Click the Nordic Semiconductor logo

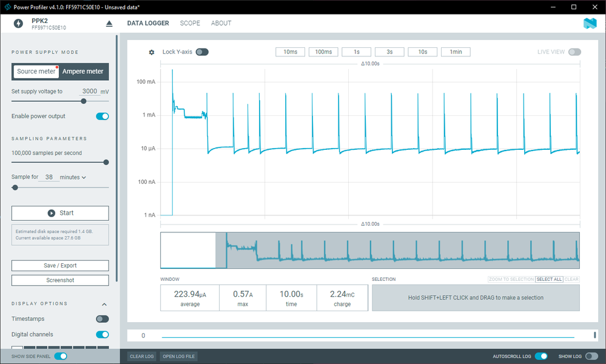(590, 24)
